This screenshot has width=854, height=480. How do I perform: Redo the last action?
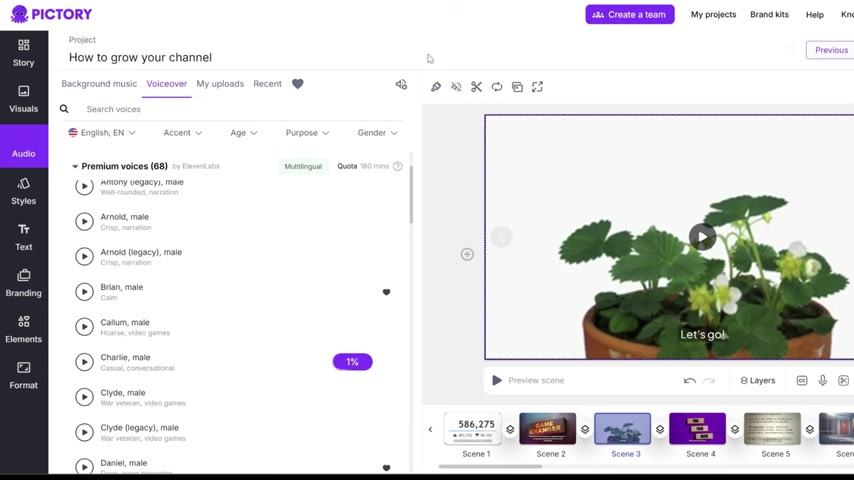[709, 380]
